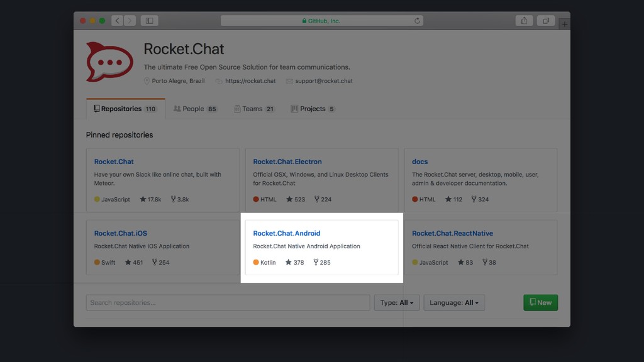This screenshot has height=362, width=644.
Task: Open the docs repository
Action: coord(419,162)
